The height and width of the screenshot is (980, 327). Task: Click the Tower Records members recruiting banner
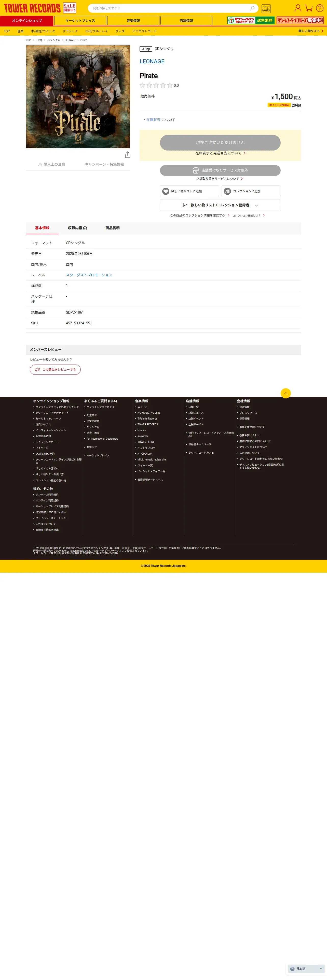(300, 21)
